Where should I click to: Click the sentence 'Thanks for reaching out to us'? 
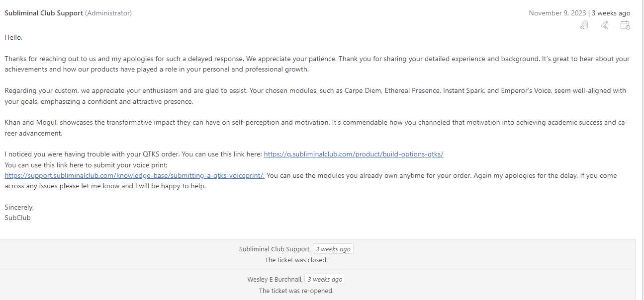point(317,64)
